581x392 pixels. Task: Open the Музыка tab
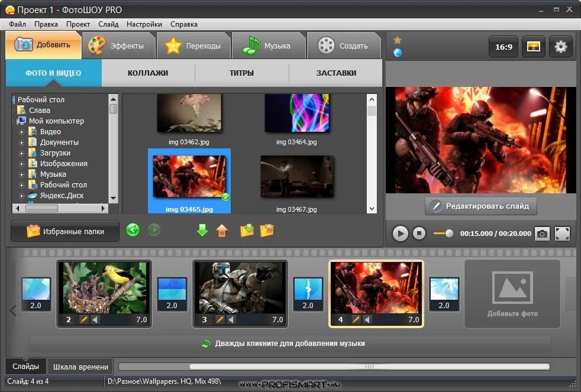coord(268,46)
